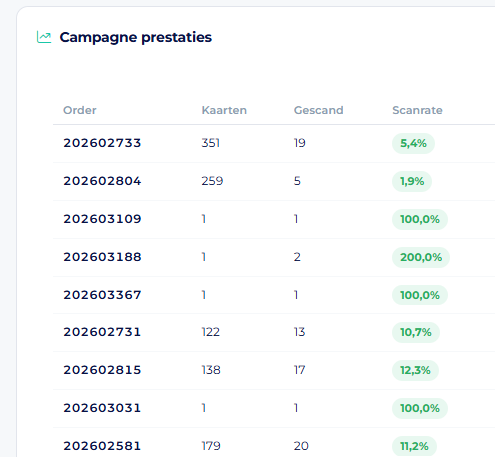Click the 11,2% scanrate badge

(414, 446)
